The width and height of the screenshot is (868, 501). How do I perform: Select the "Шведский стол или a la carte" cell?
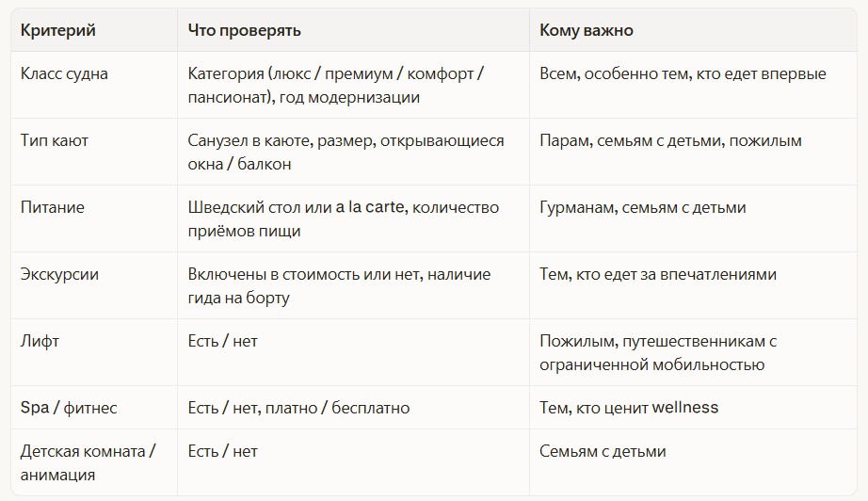(343, 218)
